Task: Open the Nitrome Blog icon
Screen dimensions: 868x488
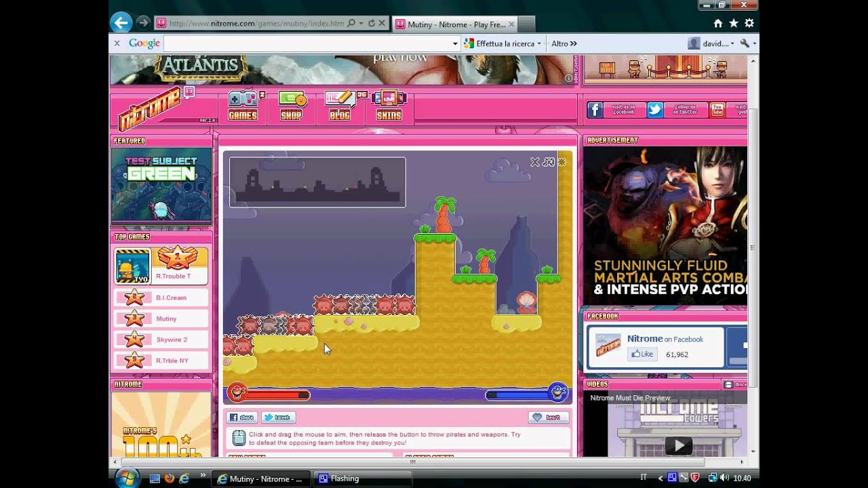Action: [341, 106]
